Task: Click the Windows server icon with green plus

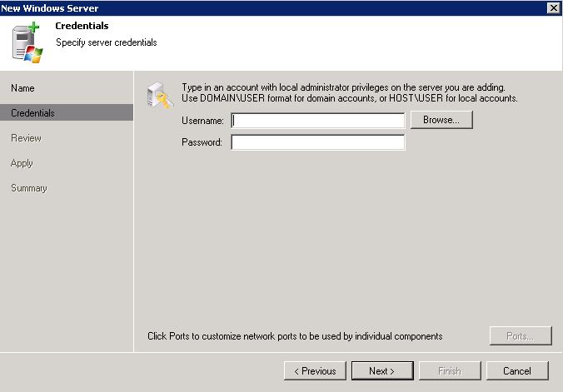Action: [27, 42]
